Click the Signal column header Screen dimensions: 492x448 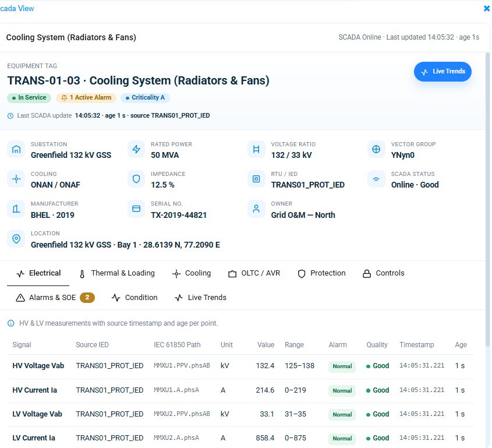(22, 345)
